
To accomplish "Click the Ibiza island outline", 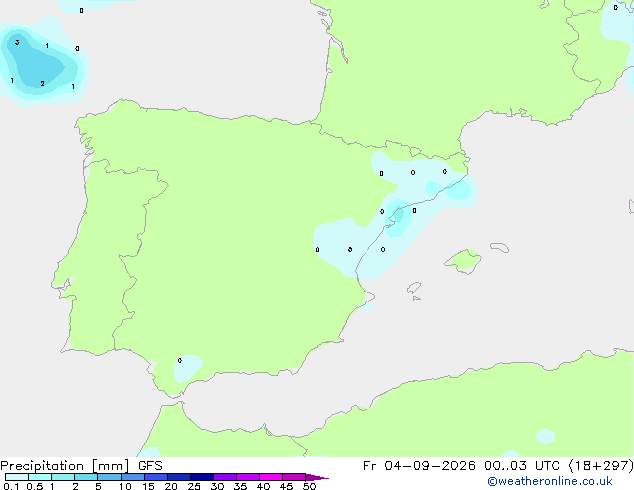I will pos(414,288).
